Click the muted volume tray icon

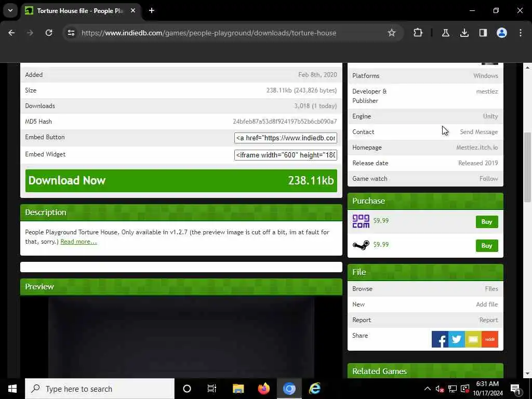pyautogui.click(x=440, y=389)
